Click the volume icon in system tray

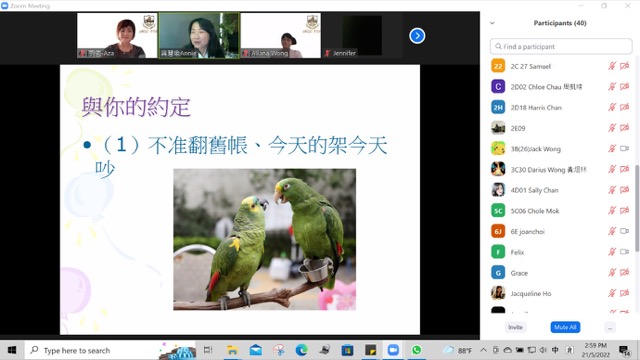543,350
